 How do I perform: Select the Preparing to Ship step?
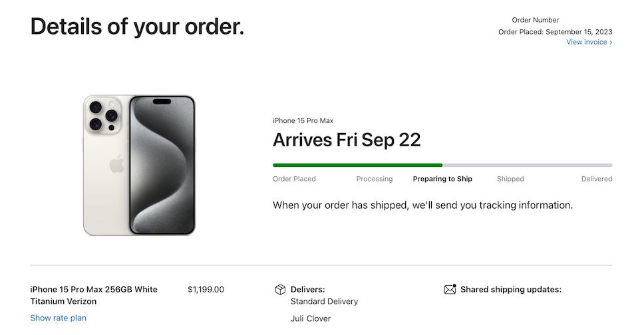442,179
